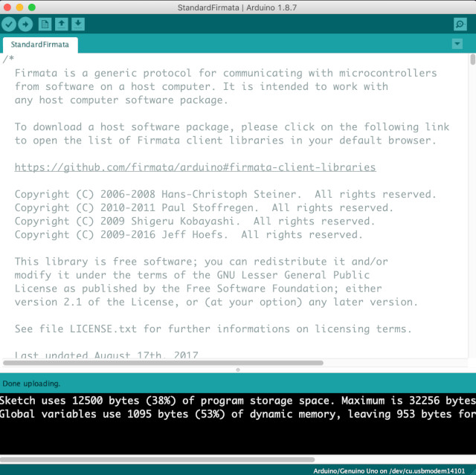Screen dimensions: 476x475
Task: Click the editor vertical scrollbar thumb
Action: coord(472,59)
